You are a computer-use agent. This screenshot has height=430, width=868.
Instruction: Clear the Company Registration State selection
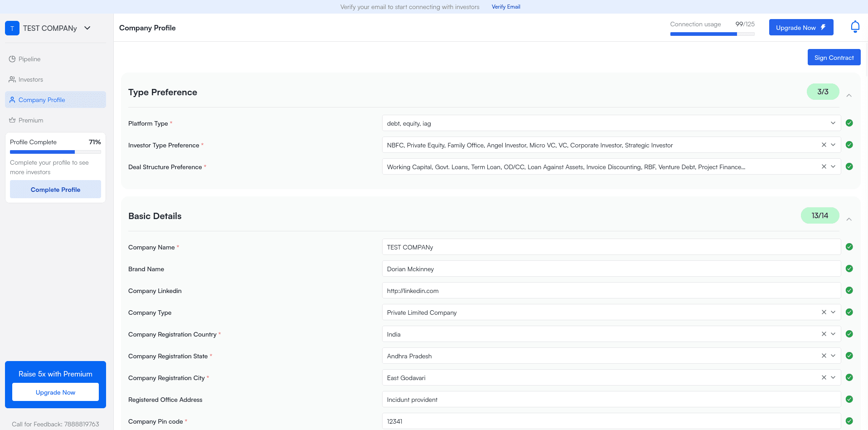pos(824,356)
